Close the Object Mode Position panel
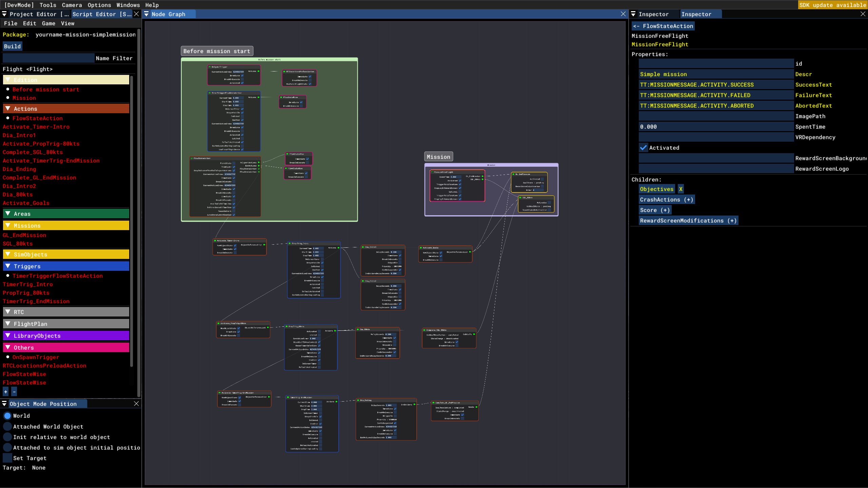Screen dimensions: 868x488 [136, 404]
